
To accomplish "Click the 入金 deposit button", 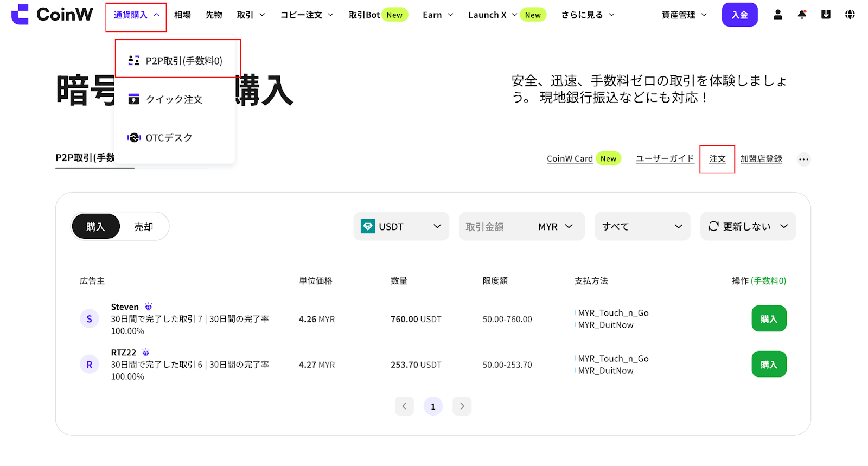I will (739, 15).
